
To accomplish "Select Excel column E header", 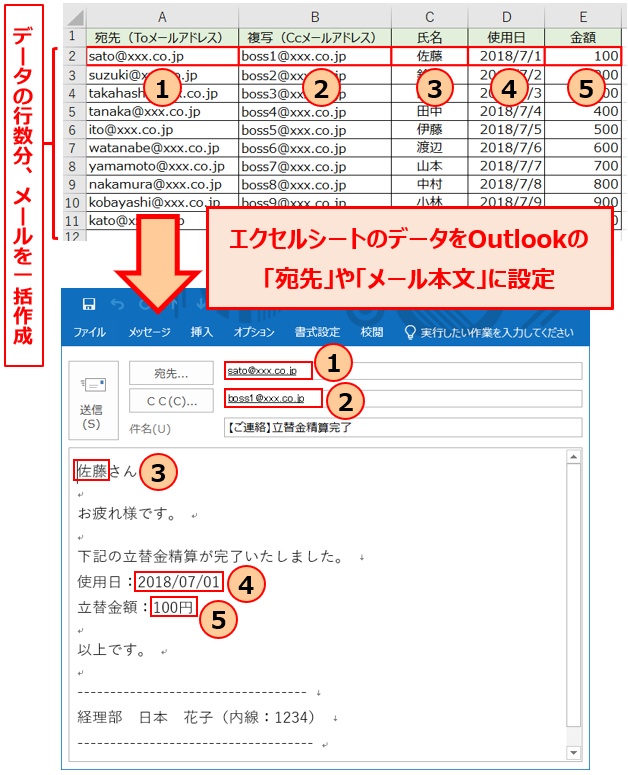I will click(583, 17).
